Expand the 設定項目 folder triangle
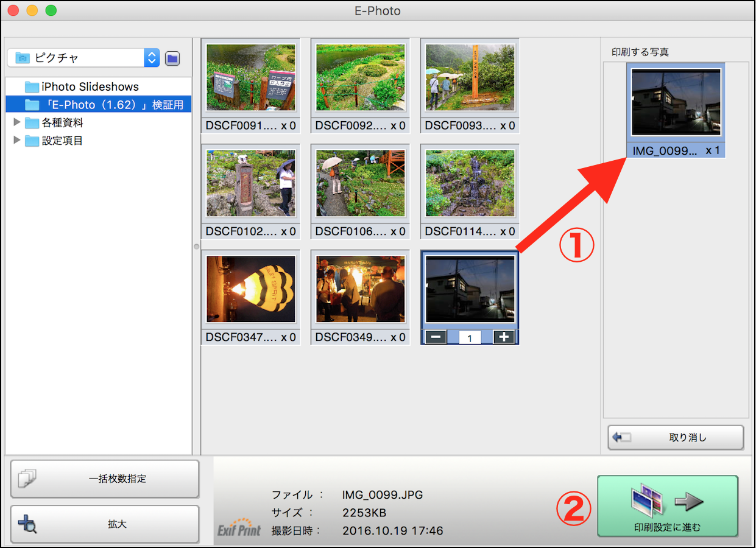 [16, 141]
